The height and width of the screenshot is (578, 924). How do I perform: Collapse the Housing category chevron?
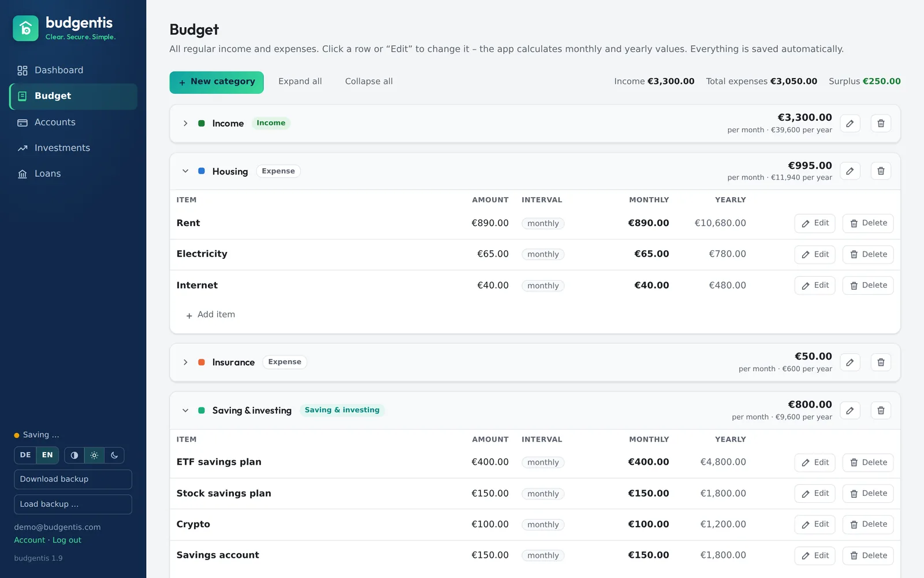[x=185, y=171]
